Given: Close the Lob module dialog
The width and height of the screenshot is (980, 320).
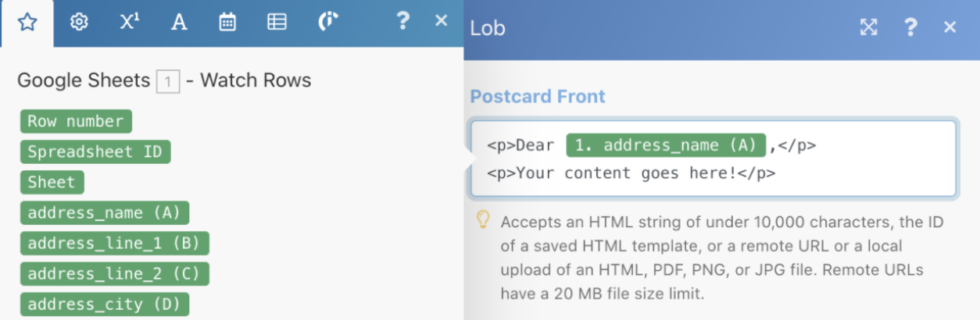Looking at the screenshot, I should [x=950, y=27].
